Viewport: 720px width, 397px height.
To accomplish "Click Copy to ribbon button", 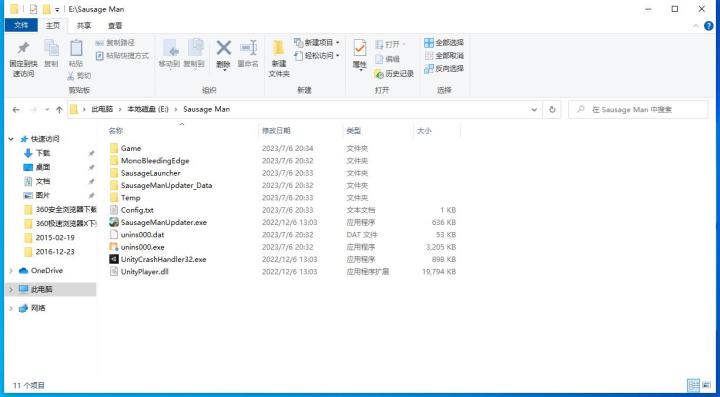I will tap(194, 54).
